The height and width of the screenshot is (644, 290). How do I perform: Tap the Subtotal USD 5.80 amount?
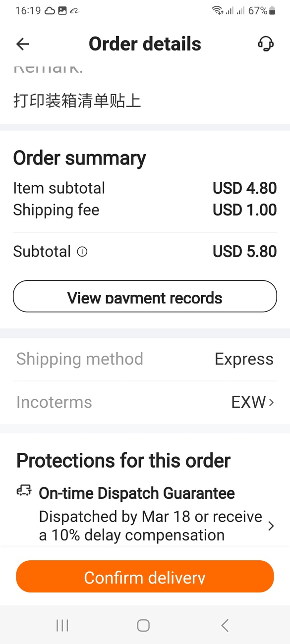(245, 252)
